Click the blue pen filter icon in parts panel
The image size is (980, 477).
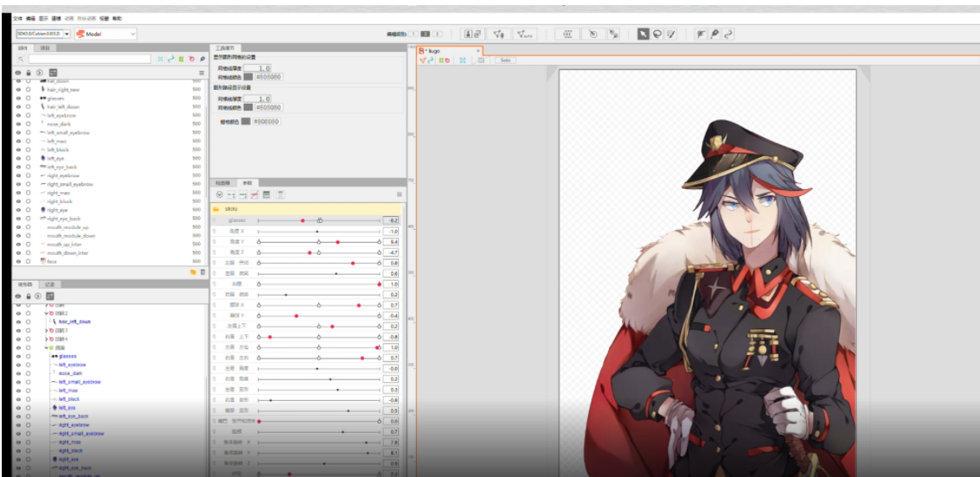click(x=202, y=59)
